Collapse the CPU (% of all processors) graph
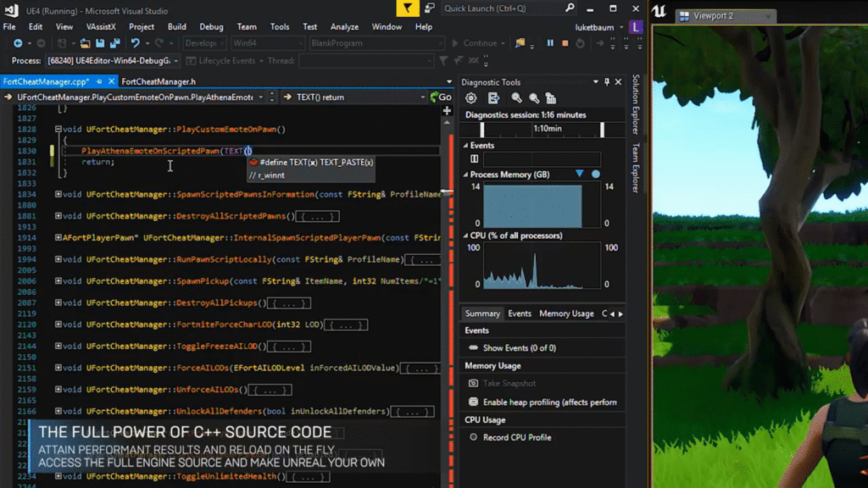Image resolution: width=868 pixels, height=488 pixels. 465,236
